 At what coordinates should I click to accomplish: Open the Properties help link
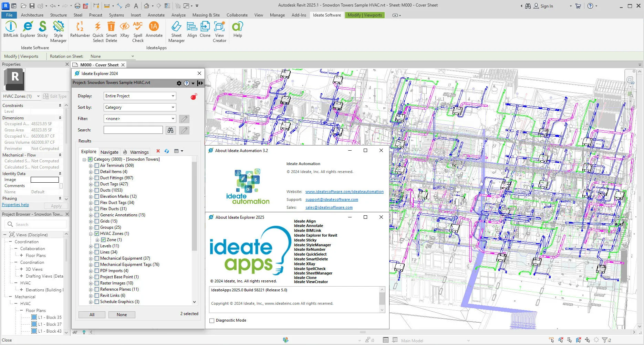pos(15,205)
